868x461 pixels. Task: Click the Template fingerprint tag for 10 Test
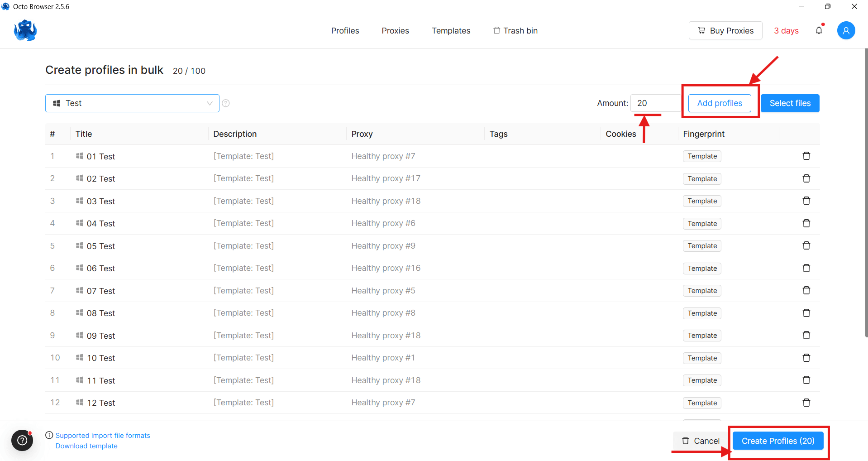click(702, 358)
